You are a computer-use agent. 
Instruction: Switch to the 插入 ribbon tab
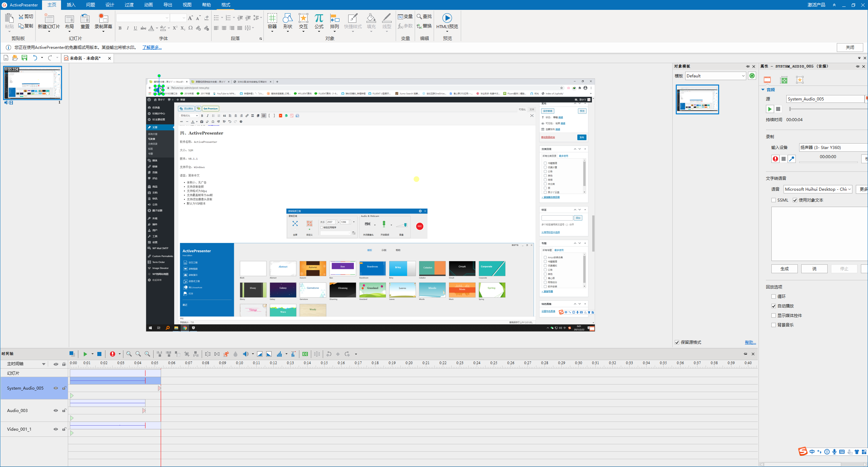coord(71,5)
